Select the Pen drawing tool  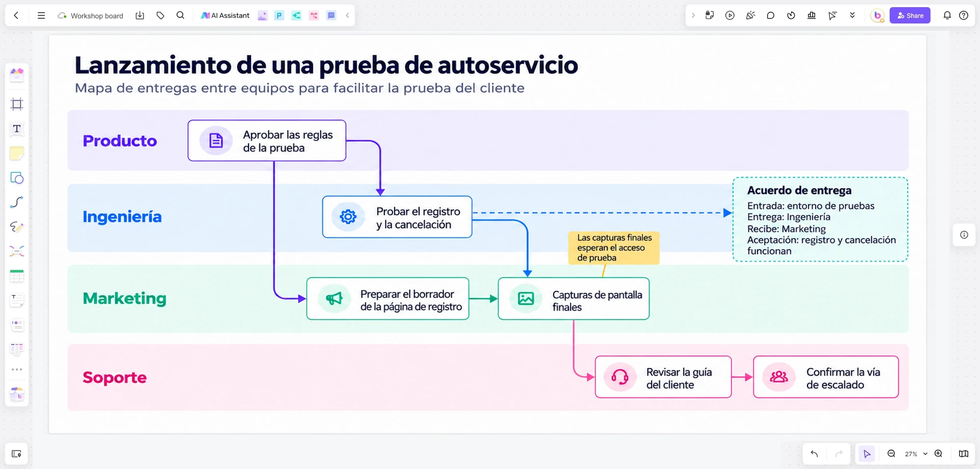[17, 227]
